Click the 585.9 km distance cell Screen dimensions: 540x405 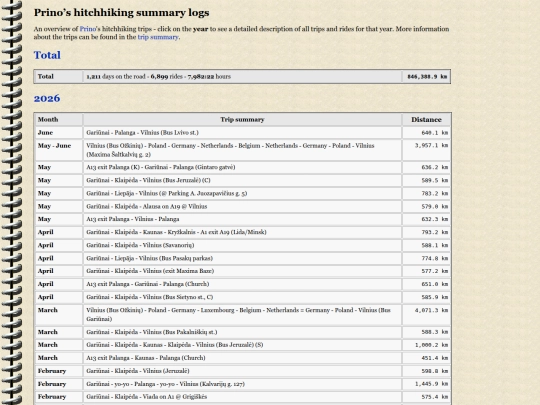[x=426, y=297]
